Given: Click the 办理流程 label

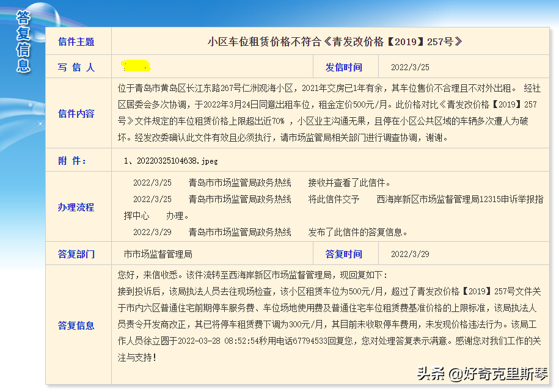Looking at the screenshot, I should coord(76,207).
